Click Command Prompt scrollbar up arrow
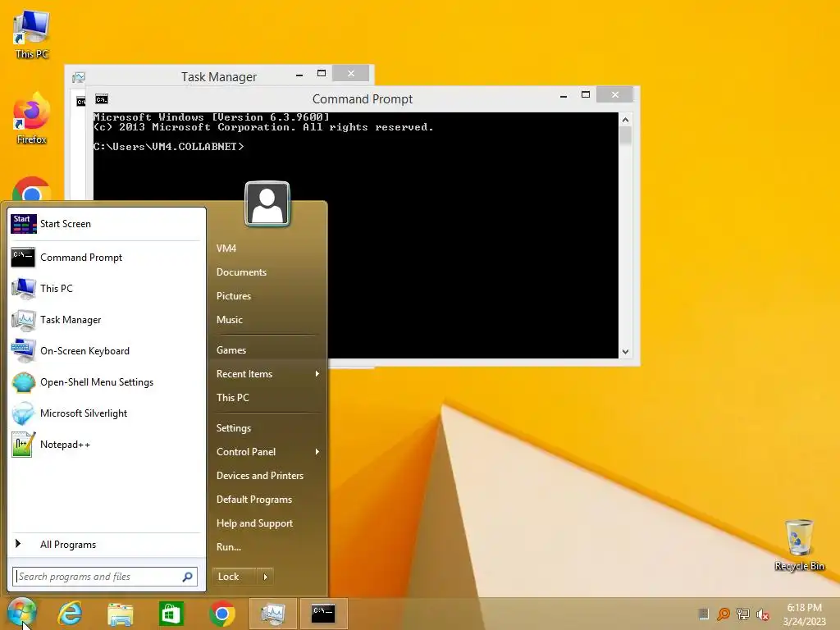The image size is (840, 630). tap(625, 120)
